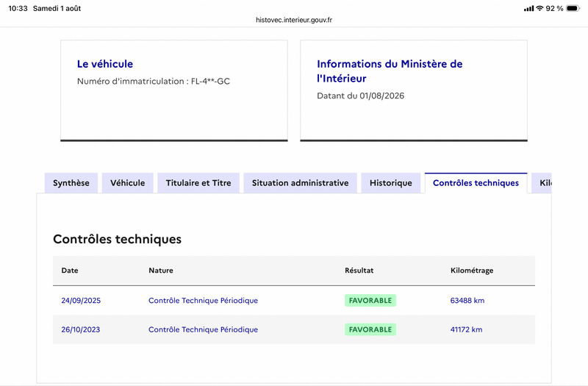Click the Contrôles techniques section heading
Viewport: 588px width, 386px height.
(117, 239)
